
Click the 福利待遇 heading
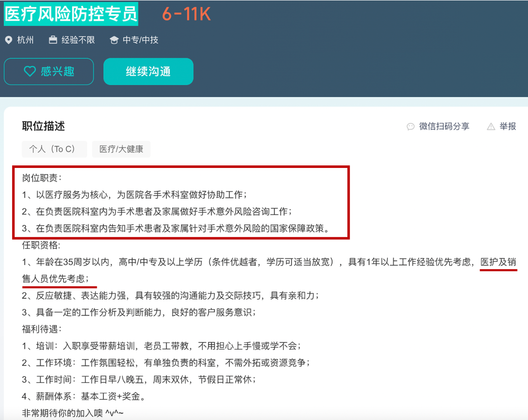pos(42,329)
